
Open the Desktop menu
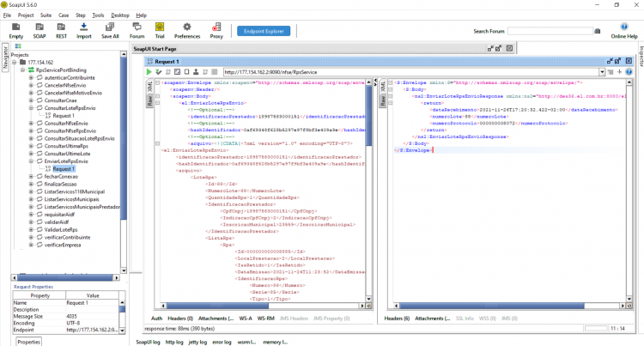pyautogui.click(x=120, y=15)
